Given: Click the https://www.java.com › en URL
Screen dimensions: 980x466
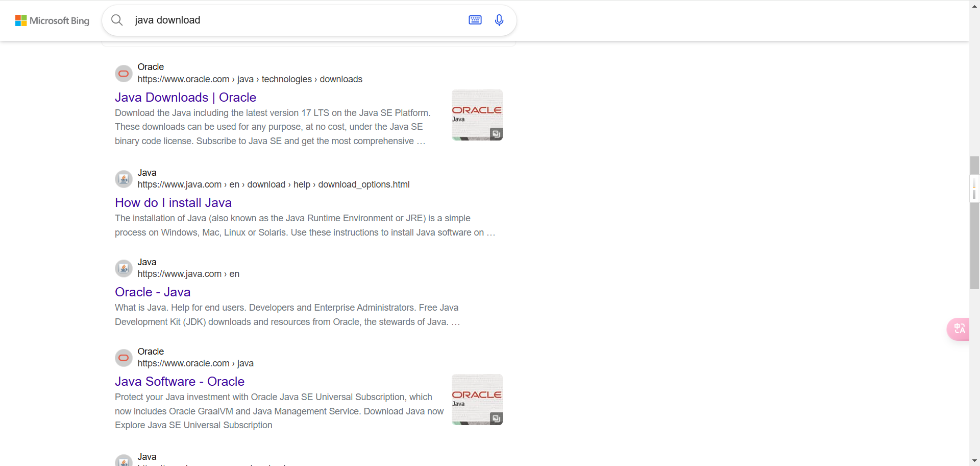Looking at the screenshot, I should (188, 274).
